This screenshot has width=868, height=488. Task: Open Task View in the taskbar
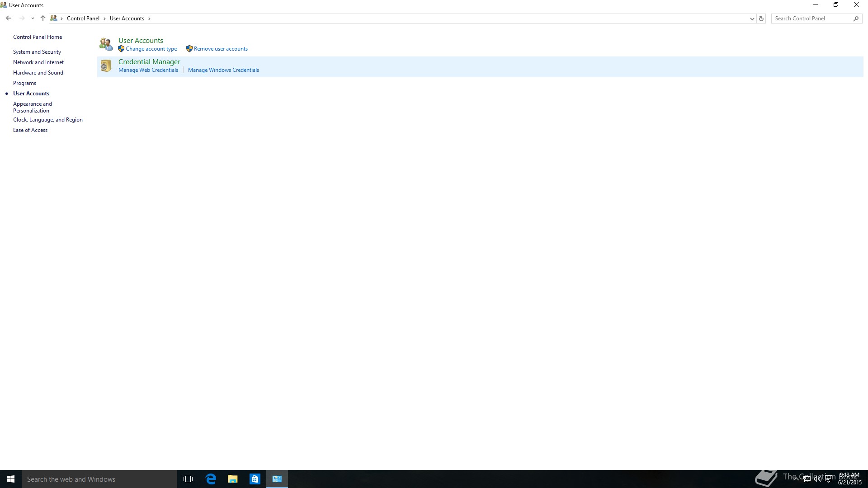pos(188,479)
